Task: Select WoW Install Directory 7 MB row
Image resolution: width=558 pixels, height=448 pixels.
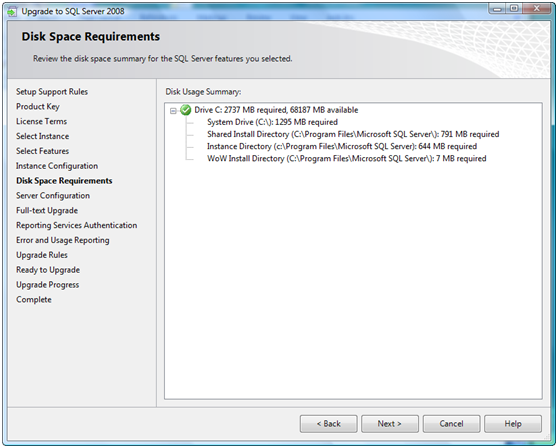Action: click(347, 158)
